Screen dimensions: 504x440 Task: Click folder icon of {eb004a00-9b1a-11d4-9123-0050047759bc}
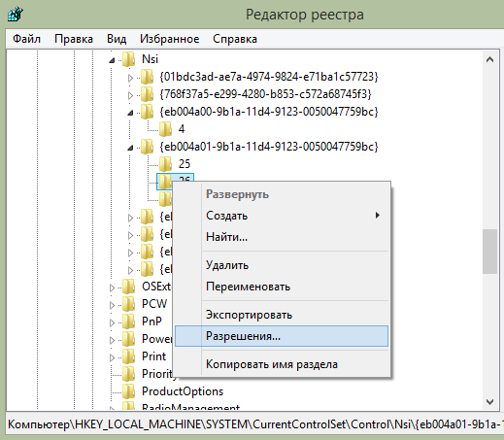tap(147, 112)
